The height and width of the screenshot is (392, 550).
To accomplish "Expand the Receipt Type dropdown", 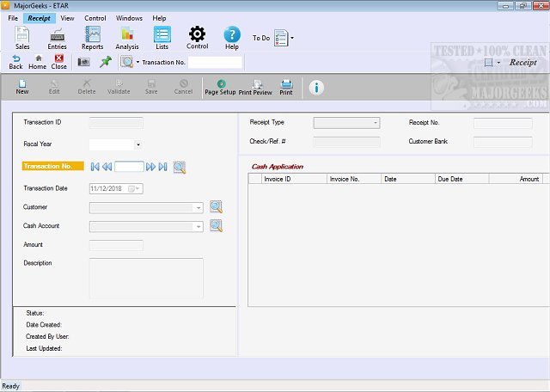I will click(375, 123).
